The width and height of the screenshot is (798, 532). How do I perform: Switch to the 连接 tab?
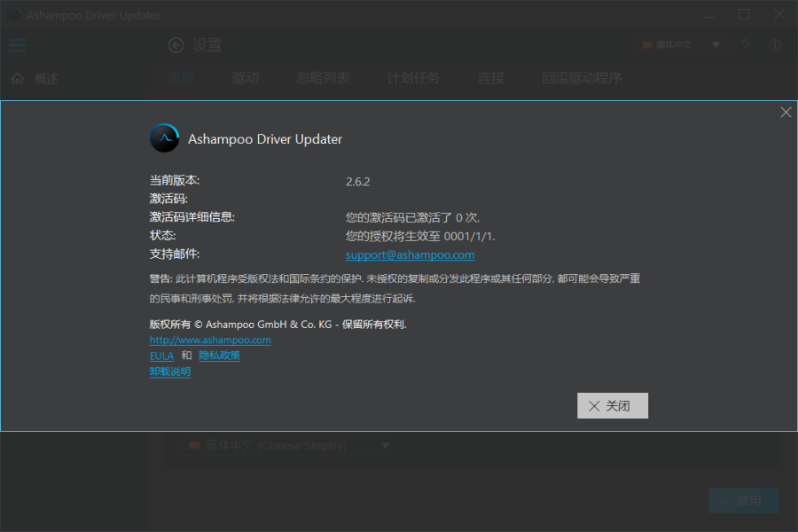[491, 78]
